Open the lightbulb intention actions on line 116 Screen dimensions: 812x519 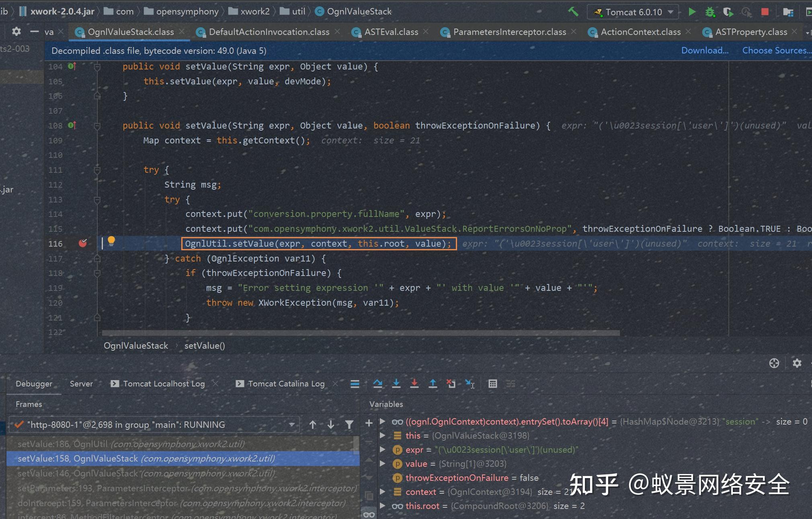pyautogui.click(x=111, y=241)
